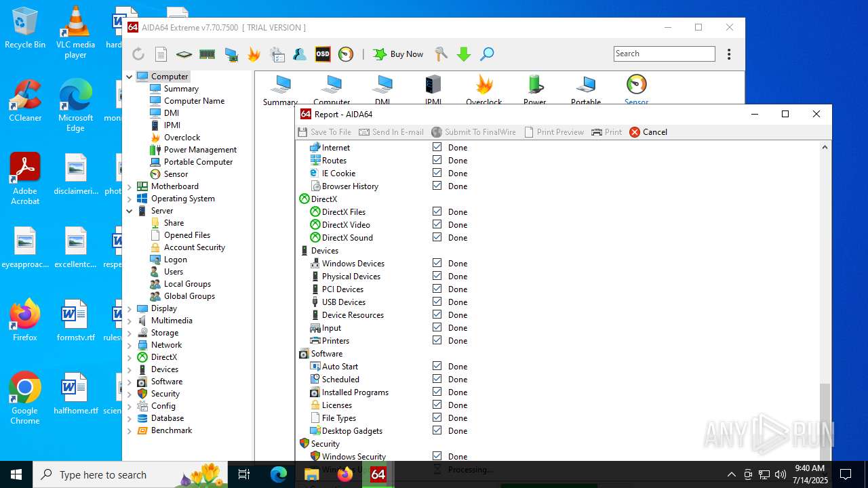Open the CCleaner desktop shortcut

(x=25, y=102)
